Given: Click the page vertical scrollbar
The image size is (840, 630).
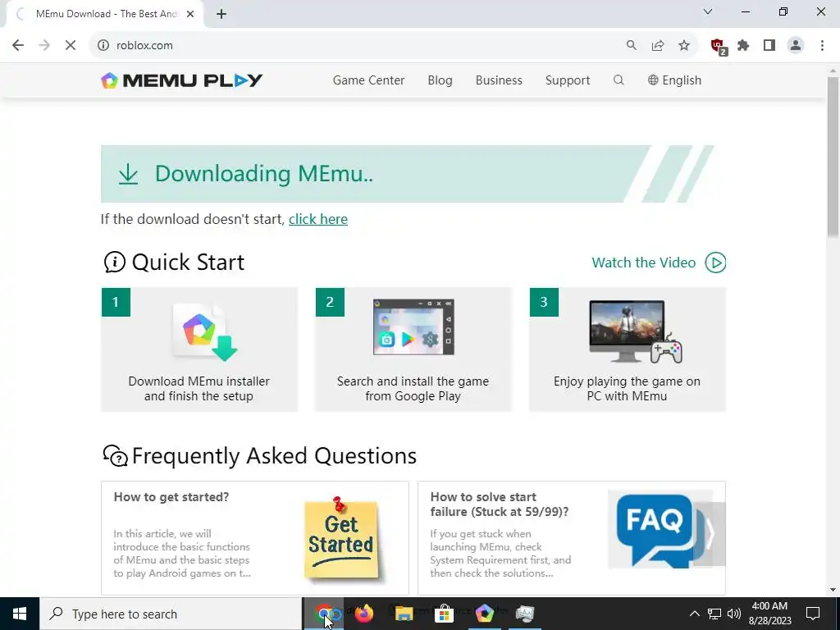Looking at the screenshot, I should tap(833, 155).
